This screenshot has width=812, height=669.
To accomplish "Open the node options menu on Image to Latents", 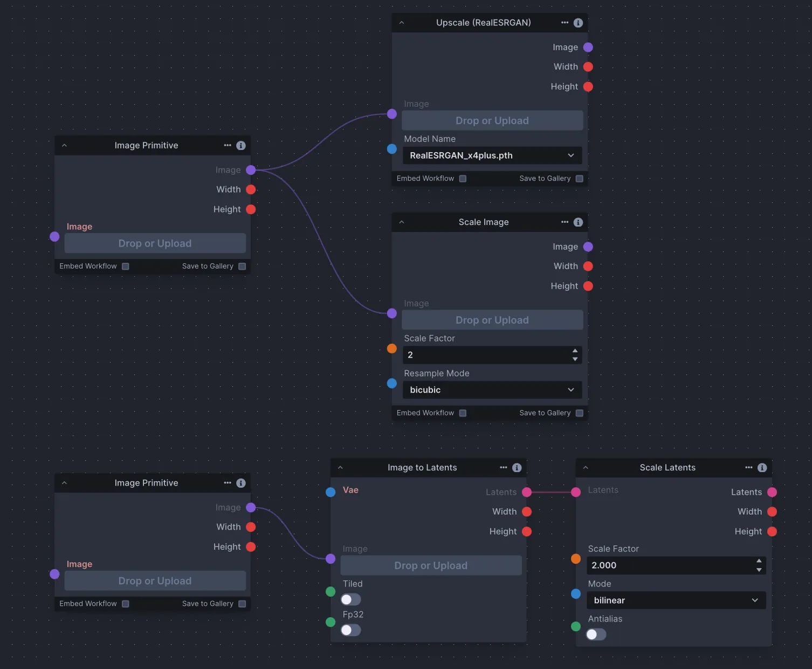I will click(x=503, y=467).
